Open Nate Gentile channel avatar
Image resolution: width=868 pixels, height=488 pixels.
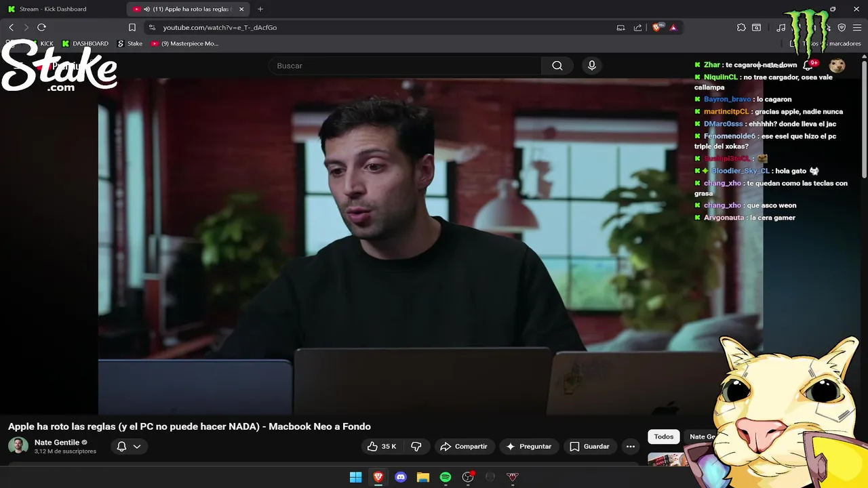(x=18, y=446)
